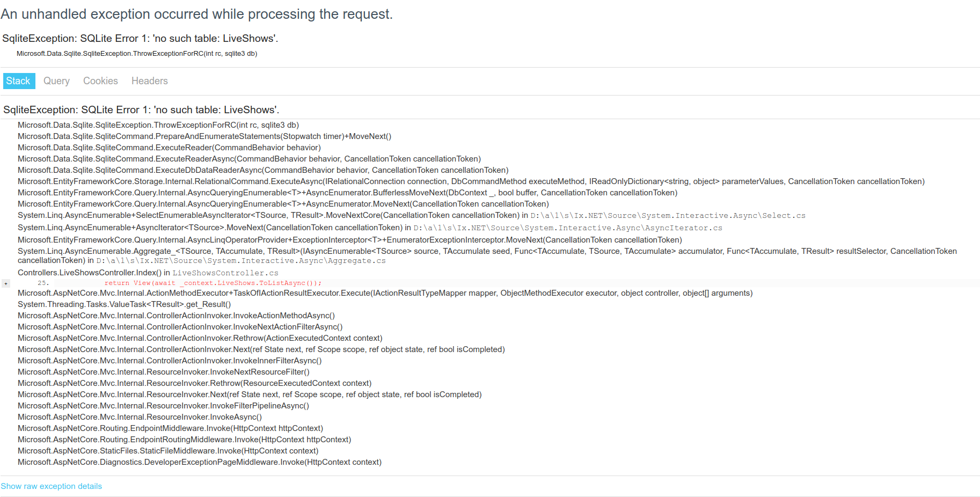Screen dimensions: 980x497
Task: Click the unhandled exception page title
Action: [196, 14]
